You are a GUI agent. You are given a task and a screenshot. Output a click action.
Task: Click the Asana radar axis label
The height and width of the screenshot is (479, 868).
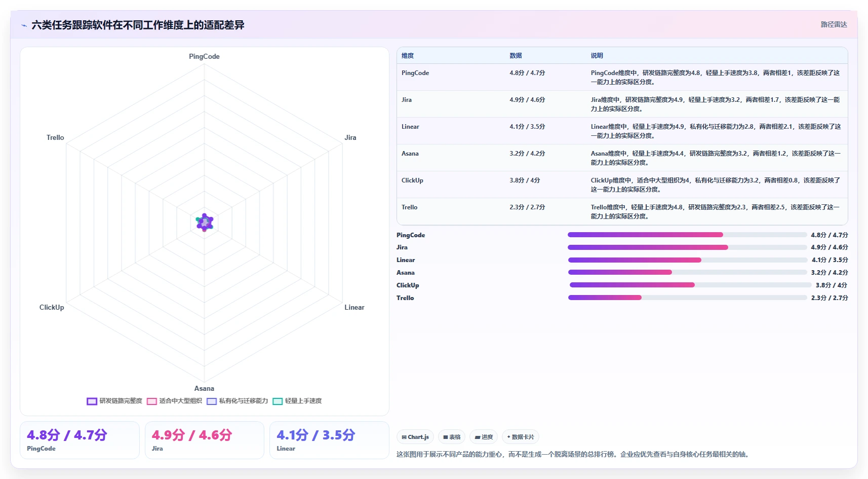tap(204, 388)
